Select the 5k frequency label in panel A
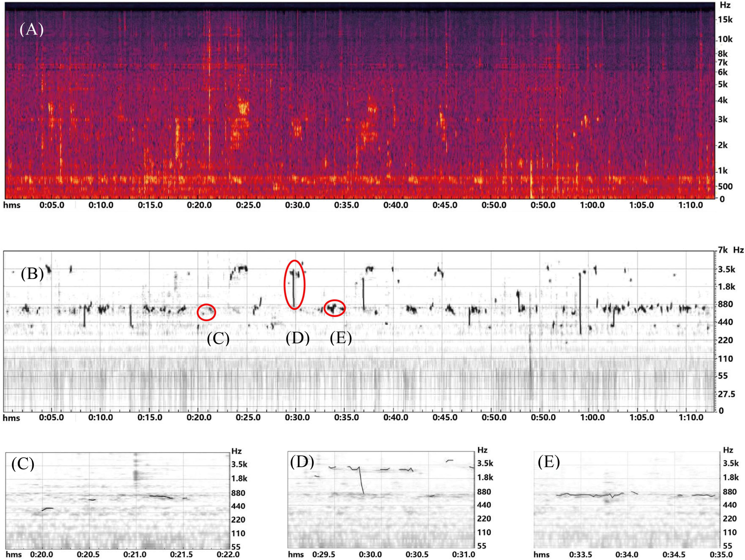This screenshot has width=745, height=560. click(722, 84)
